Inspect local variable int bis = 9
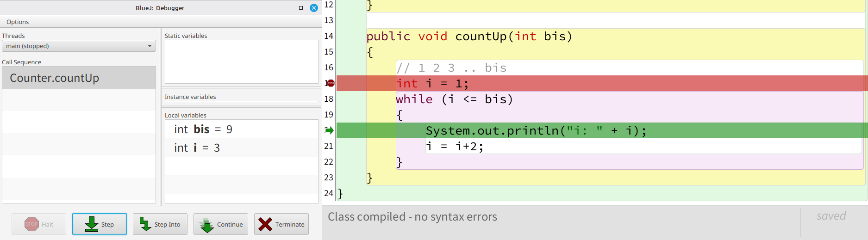The width and height of the screenshot is (868, 240). pyautogui.click(x=203, y=129)
